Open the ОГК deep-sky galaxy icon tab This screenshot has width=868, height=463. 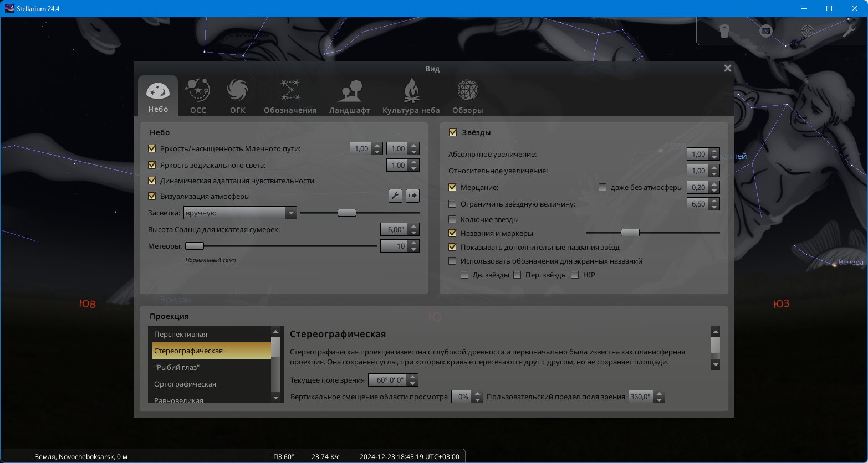coord(238,95)
